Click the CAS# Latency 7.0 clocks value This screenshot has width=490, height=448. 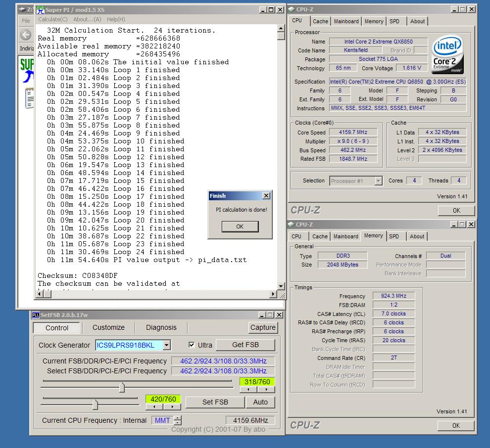[x=394, y=314]
